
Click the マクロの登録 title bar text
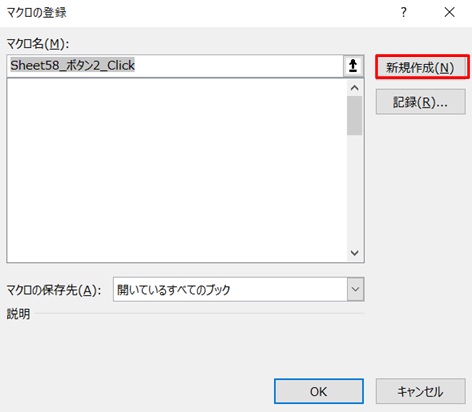click(37, 13)
